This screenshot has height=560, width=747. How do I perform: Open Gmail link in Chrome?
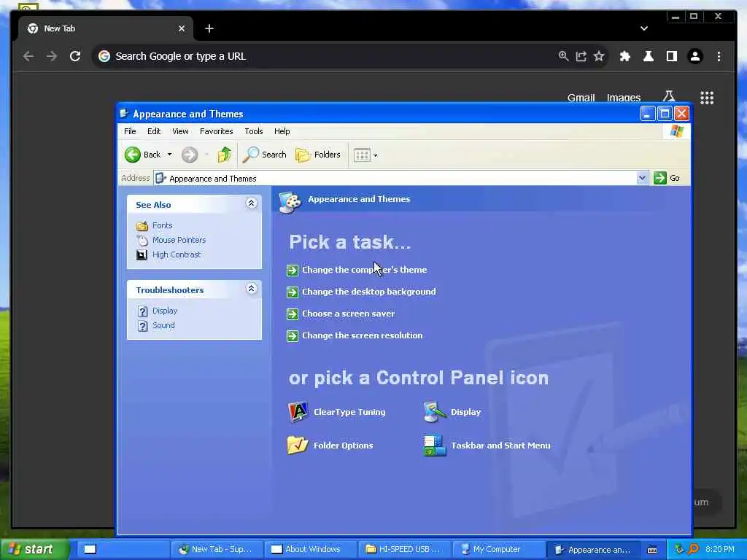581,98
